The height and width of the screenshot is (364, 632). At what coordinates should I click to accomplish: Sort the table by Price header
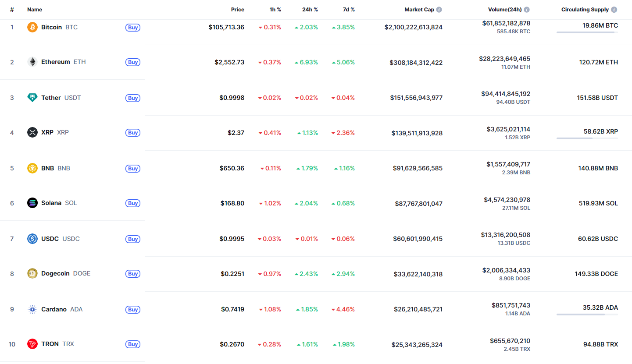238,10
